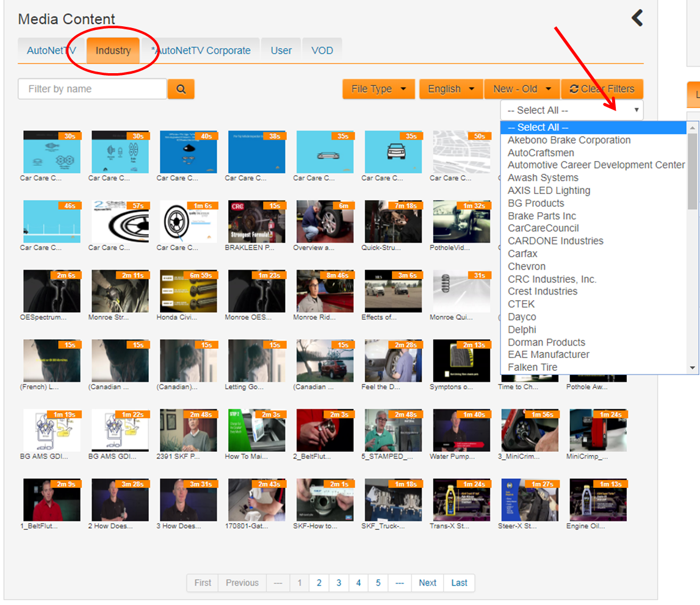Select Delphi from the list
This screenshot has height=605, width=700.
tap(593, 330)
